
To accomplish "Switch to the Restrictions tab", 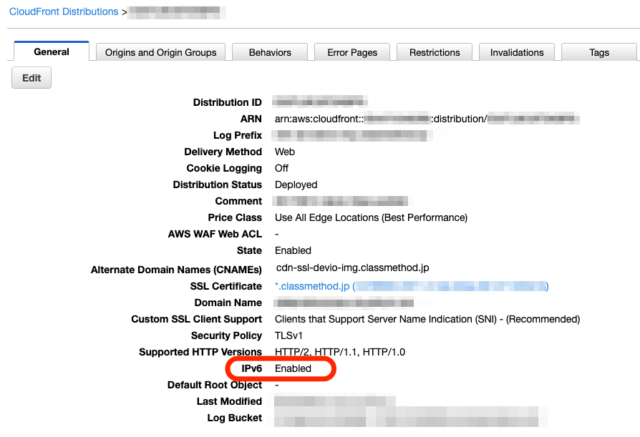I will pos(434,53).
